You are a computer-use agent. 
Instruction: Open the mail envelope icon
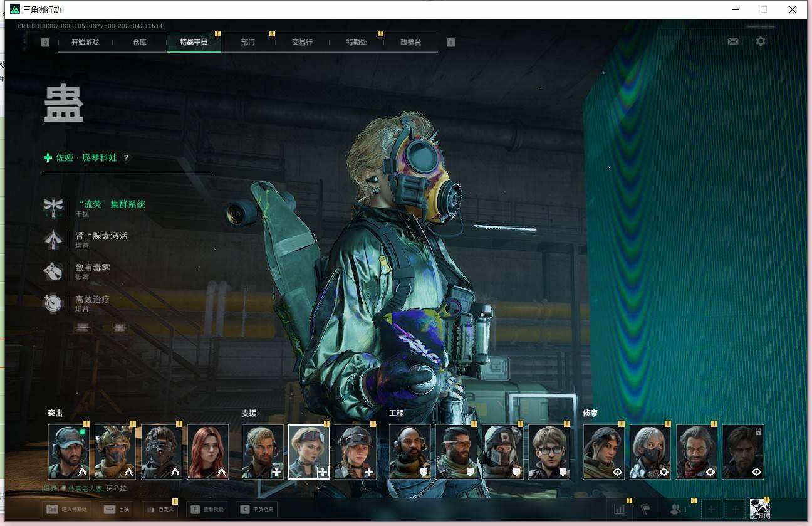[733, 41]
